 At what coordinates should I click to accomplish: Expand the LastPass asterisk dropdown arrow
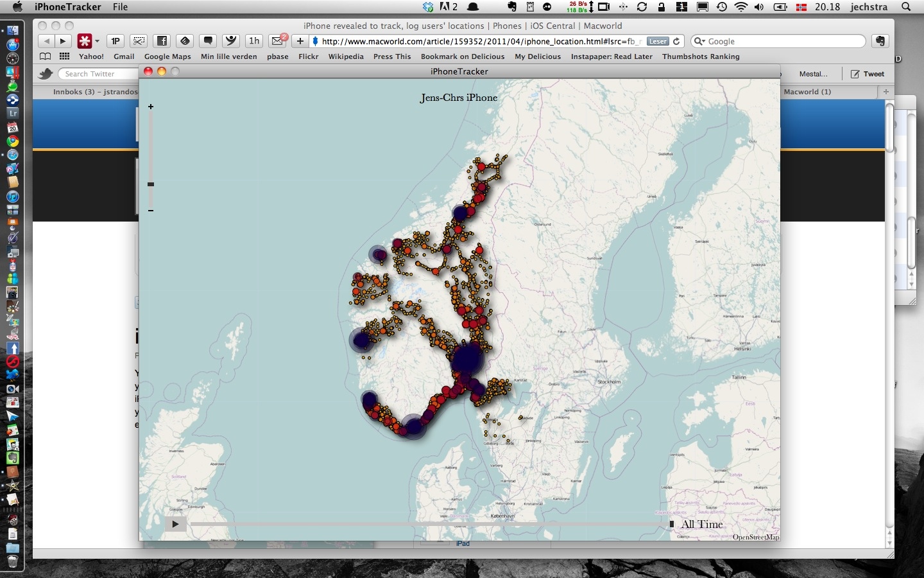coord(98,41)
